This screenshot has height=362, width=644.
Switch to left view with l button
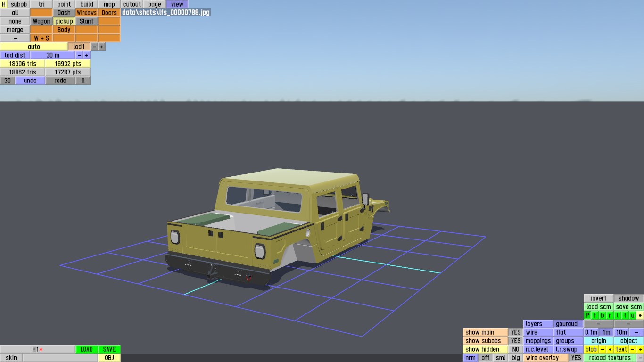[618, 315]
